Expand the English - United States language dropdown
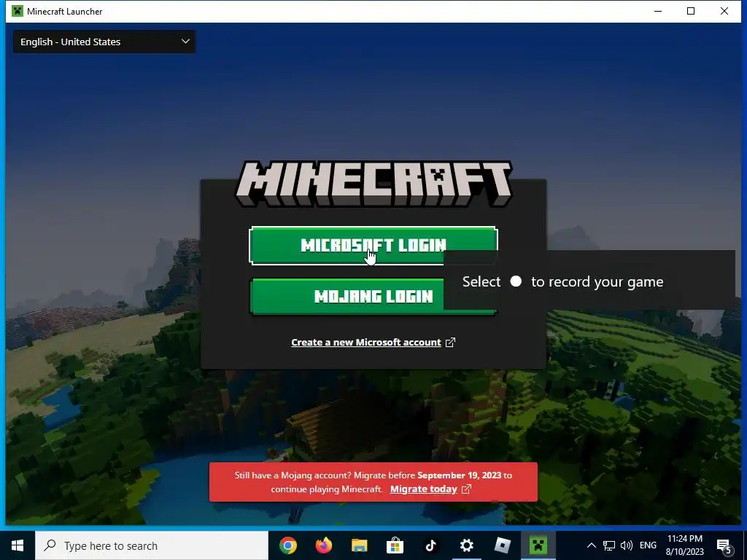This screenshot has height=560, width=747. (104, 42)
